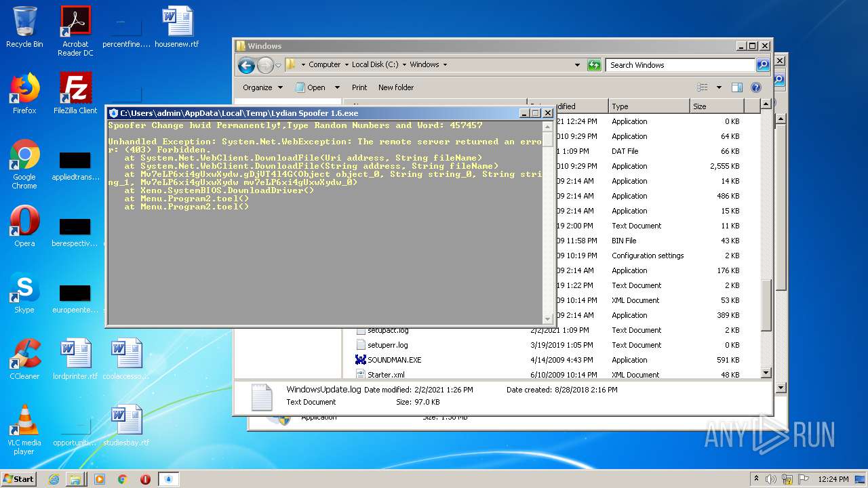Open the opportuniti desktop file
This screenshot has height=488, width=868.
click(75, 431)
